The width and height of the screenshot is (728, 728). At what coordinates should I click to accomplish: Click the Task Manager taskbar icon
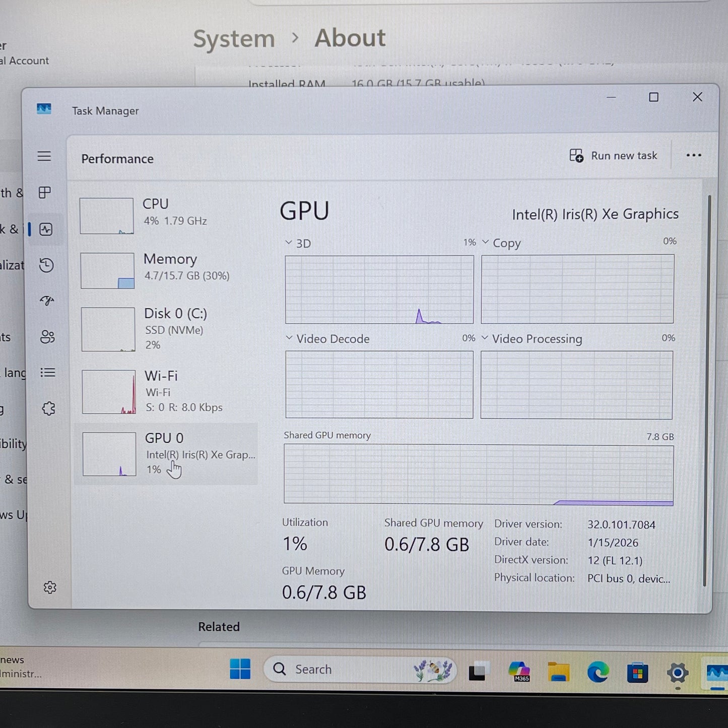717,674
